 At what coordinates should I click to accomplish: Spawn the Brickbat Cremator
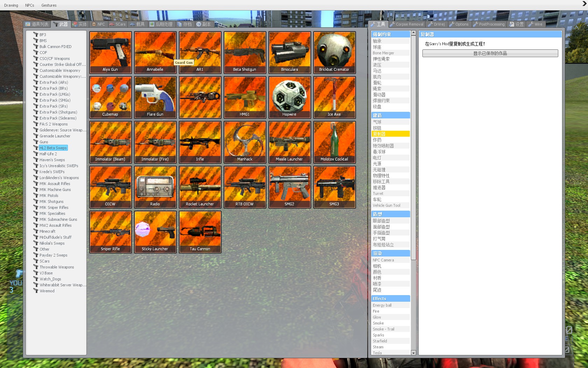pyautogui.click(x=334, y=53)
